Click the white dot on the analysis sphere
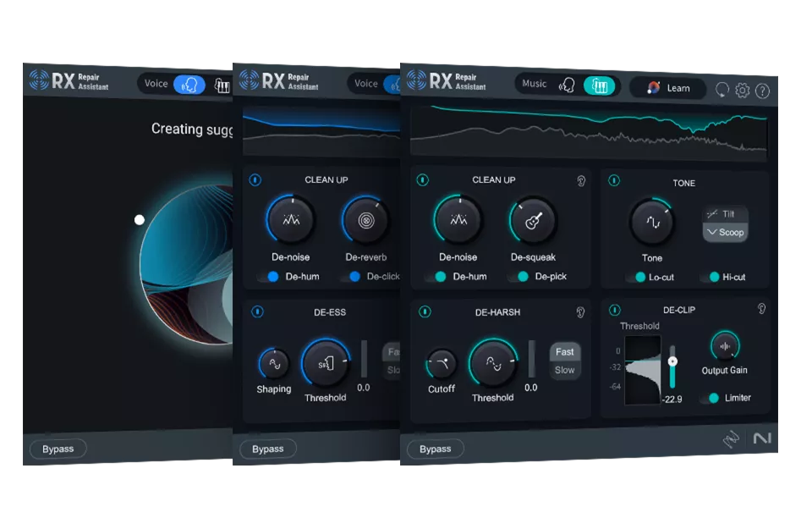Viewport: 812px width, 529px height. coord(140,220)
